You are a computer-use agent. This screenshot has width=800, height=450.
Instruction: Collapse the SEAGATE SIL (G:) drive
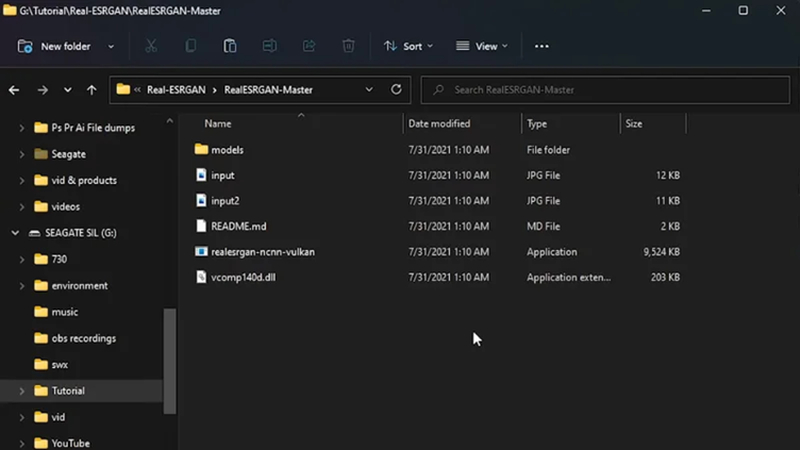tap(15, 233)
